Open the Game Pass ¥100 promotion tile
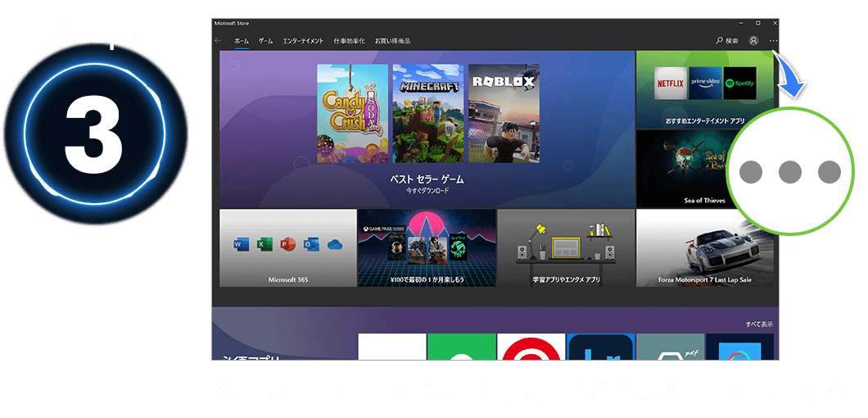Screen dimensions: 868x418 427,248
